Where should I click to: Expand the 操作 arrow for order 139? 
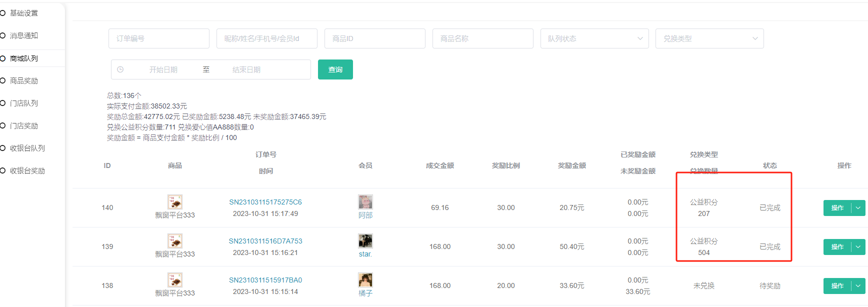858,247
